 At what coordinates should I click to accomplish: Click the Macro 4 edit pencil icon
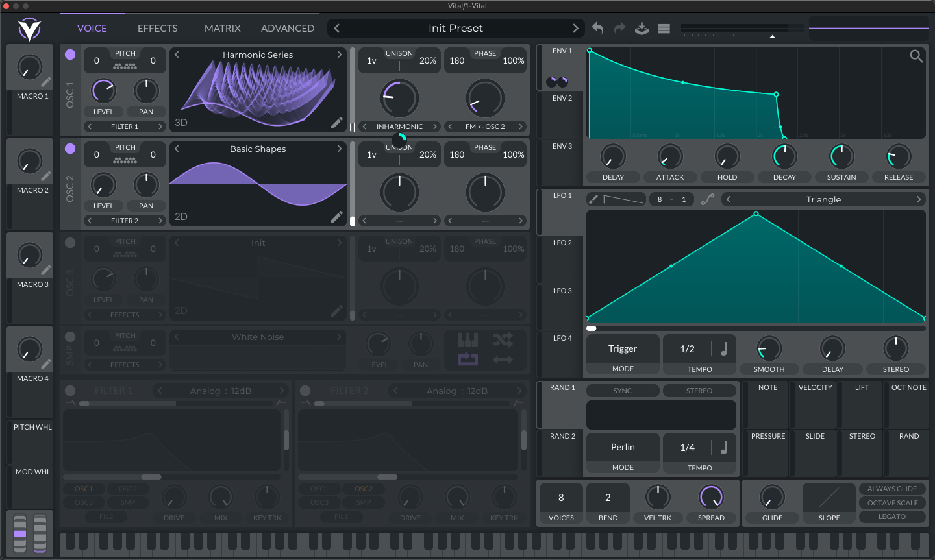click(46, 365)
